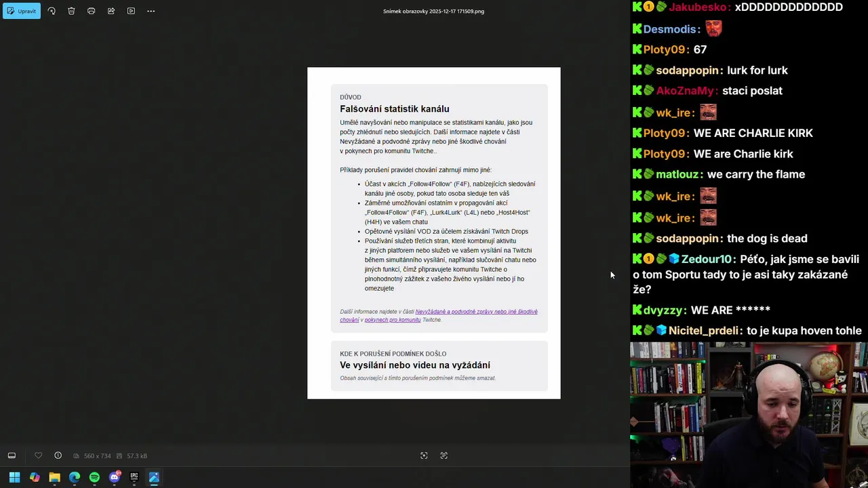Image resolution: width=868 pixels, height=488 pixels.
Task: Open the three-dot more options menu
Action: pyautogui.click(x=151, y=11)
